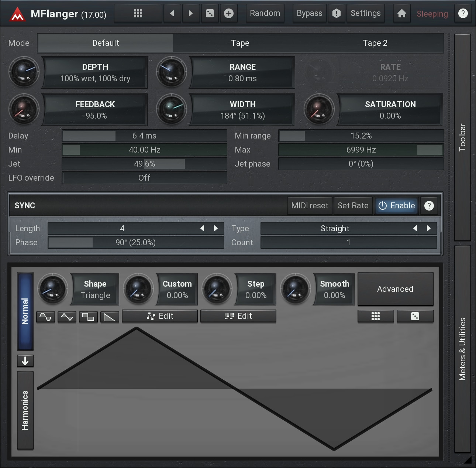Click the dice randomize icon in the top toolbar
Screen dimensions: 476x468
(210, 14)
